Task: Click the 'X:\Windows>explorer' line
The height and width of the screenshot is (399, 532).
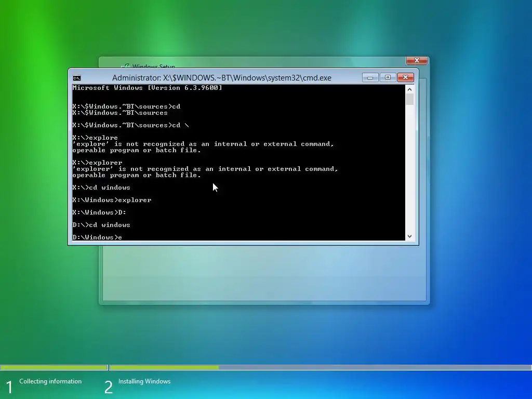Action: tap(112, 200)
